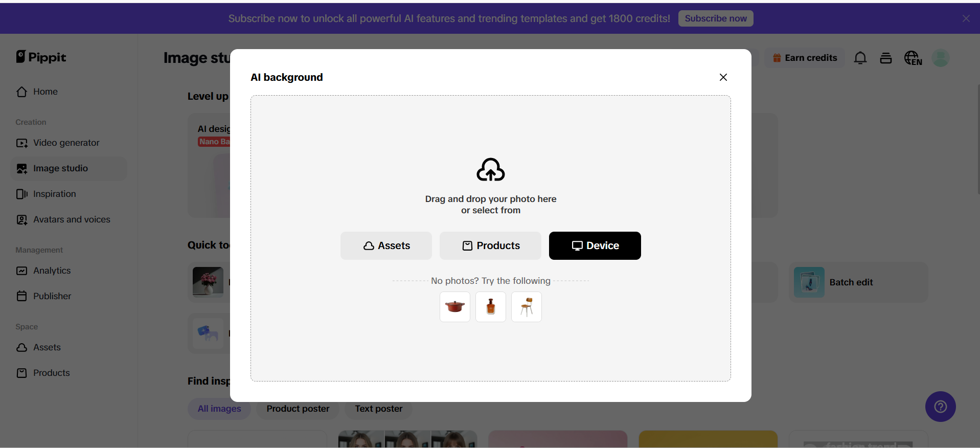Open the notifications bell
Viewport: 980px width, 448px height.
coord(860,58)
